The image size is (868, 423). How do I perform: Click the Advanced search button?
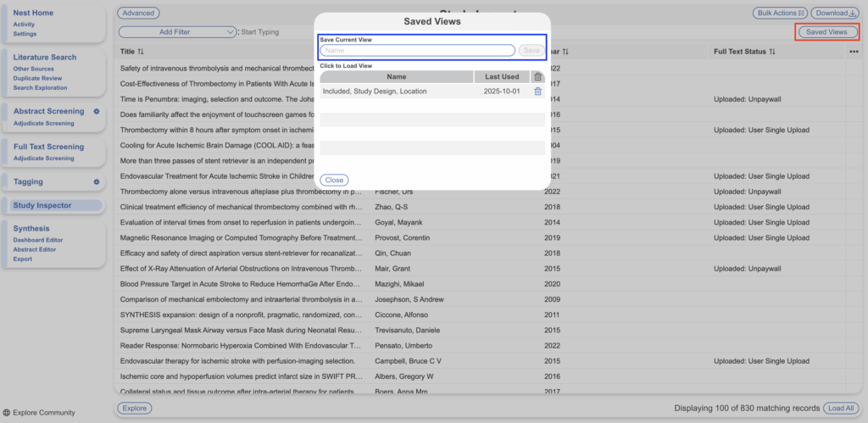click(x=137, y=14)
